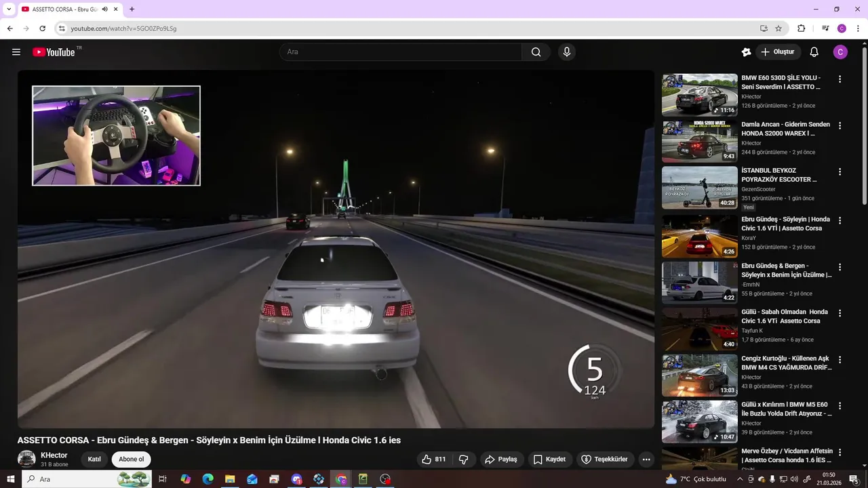Close the ASSETTO CORSA tab
This screenshot has width=868, height=488.
(x=116, y=9)
